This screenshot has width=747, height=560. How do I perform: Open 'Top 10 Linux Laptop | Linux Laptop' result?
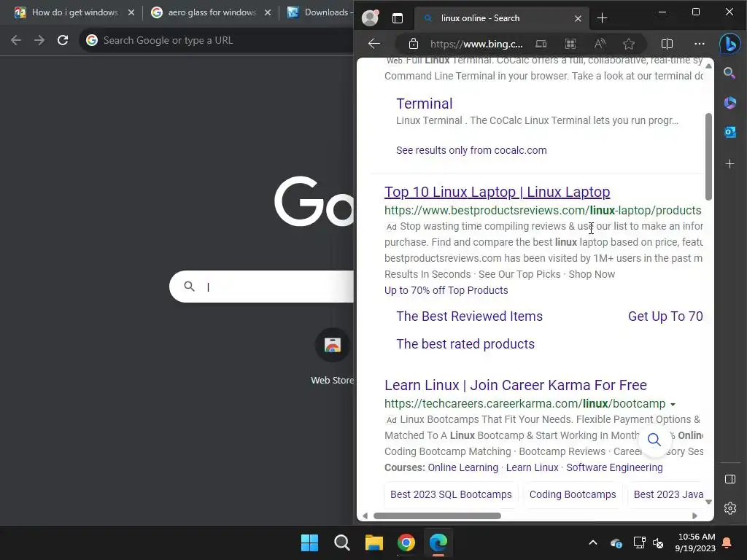[x=497, y=192]
